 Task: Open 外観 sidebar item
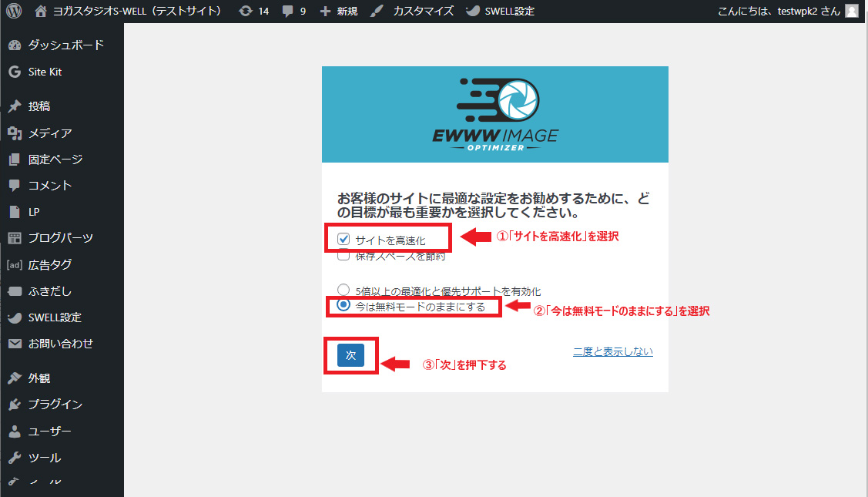[x=39, y=378]
